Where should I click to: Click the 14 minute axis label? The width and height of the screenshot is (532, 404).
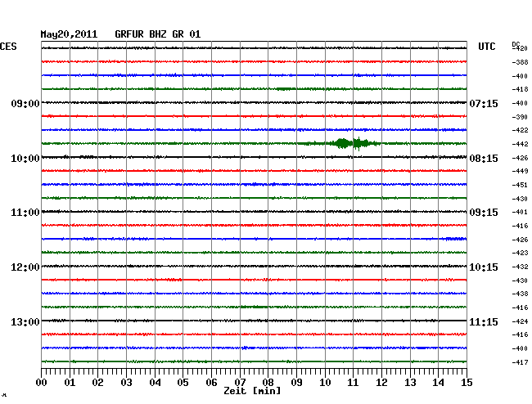[438, 383]
